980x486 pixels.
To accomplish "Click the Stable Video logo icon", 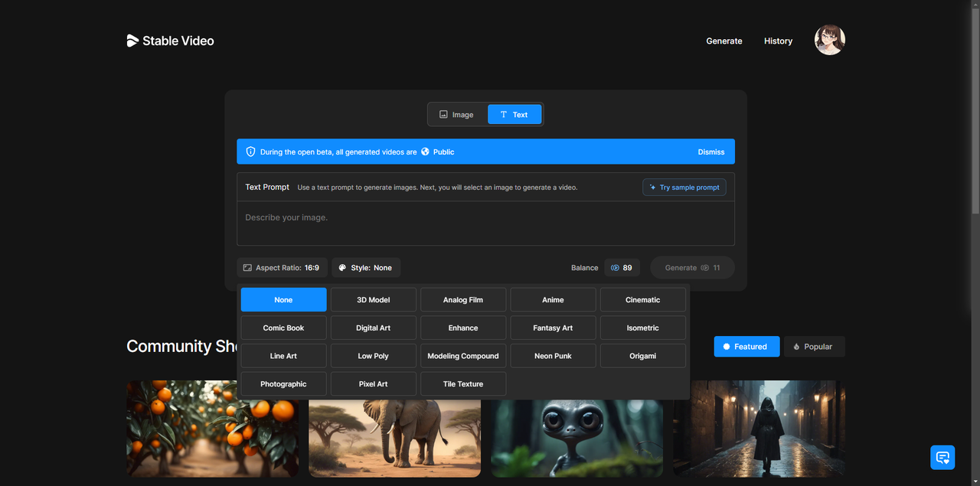I will click(132, 41).
